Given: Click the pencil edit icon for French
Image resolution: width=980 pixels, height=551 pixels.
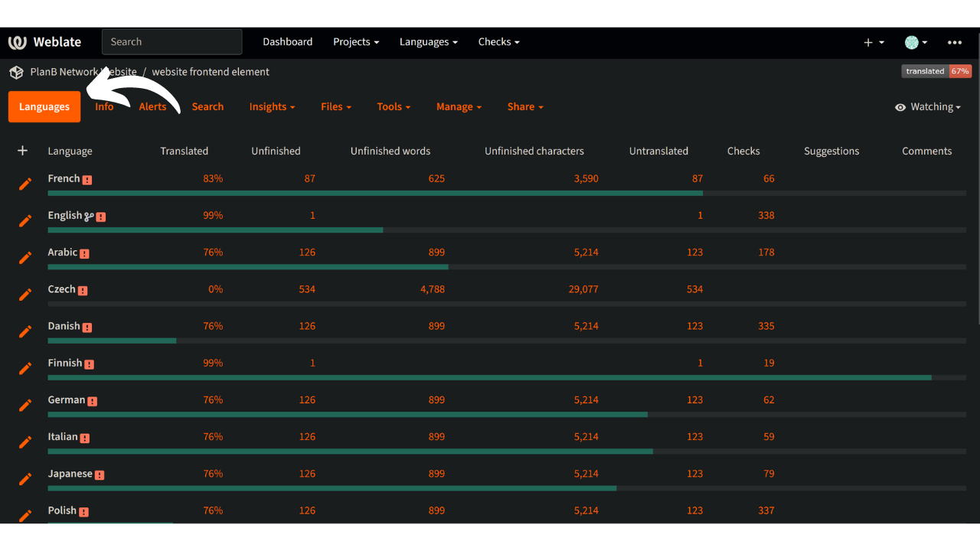Looking at the screenshot, I should [x=25, y=184].
